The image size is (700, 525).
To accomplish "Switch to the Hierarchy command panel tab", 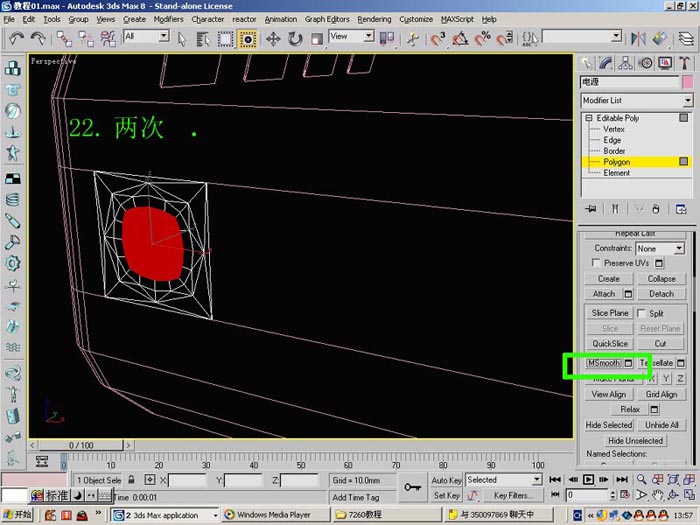I will tap(625, 63).
